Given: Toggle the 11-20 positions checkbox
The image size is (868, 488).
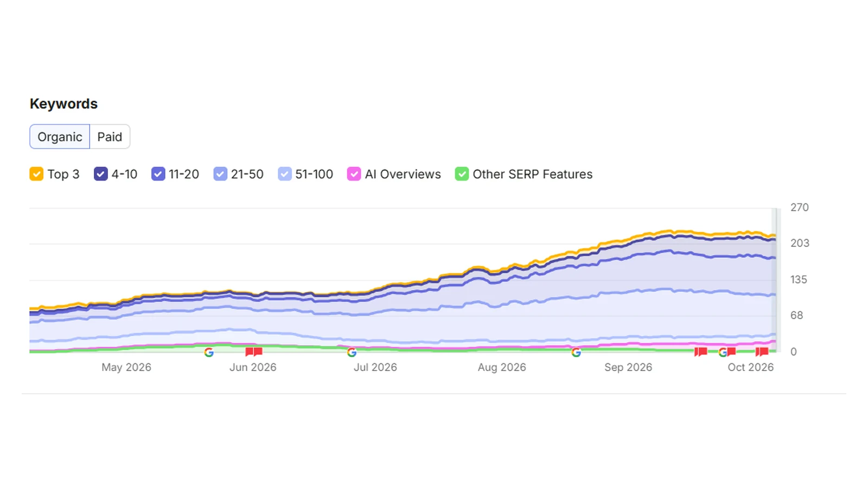Looking at the screenshot, I should 158,174.
